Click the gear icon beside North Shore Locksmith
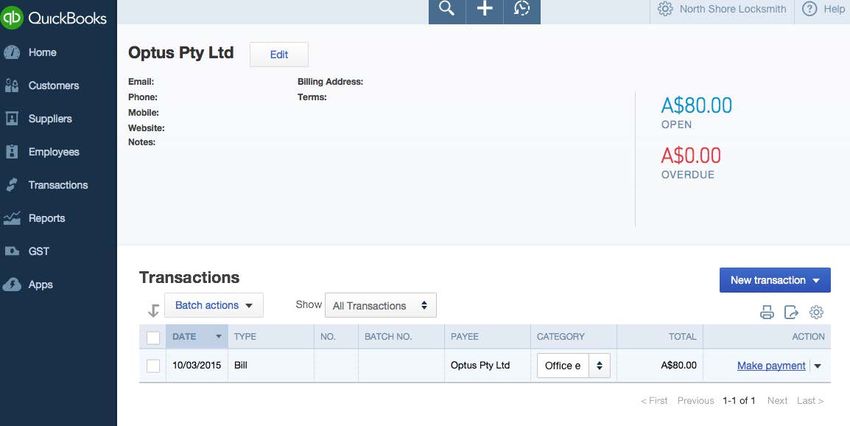850x426 pixels. pos(665,9)
